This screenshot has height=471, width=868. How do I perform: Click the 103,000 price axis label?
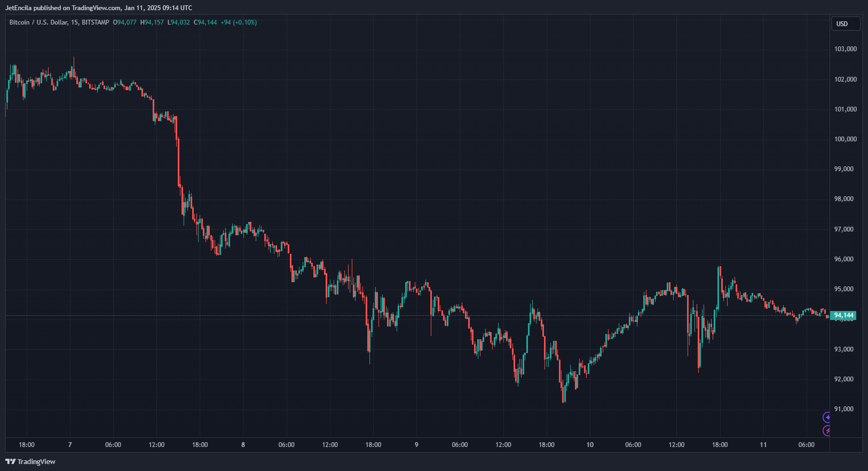846,49
